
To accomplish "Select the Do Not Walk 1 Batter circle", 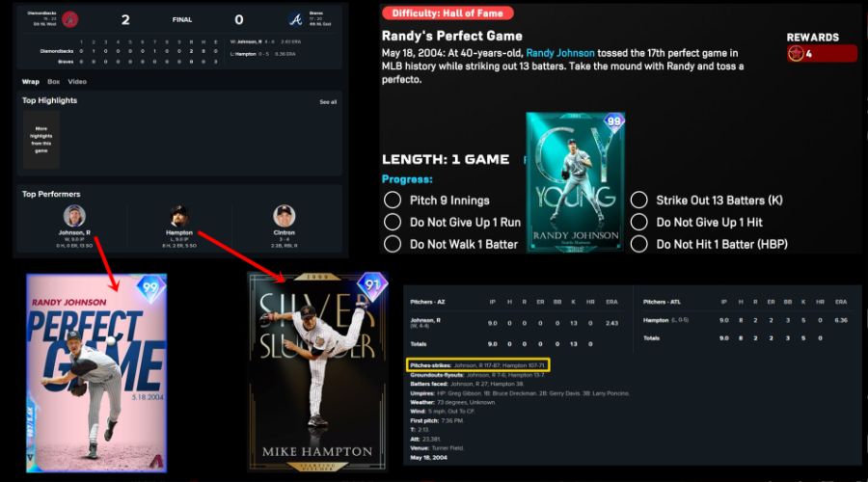I will [393, 244].
